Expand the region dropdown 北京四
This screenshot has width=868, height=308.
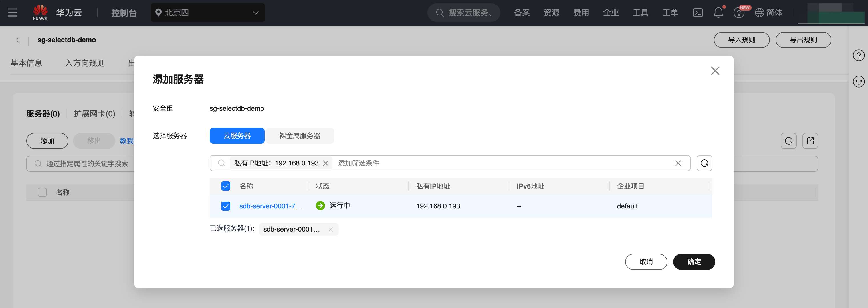[207, 13]
